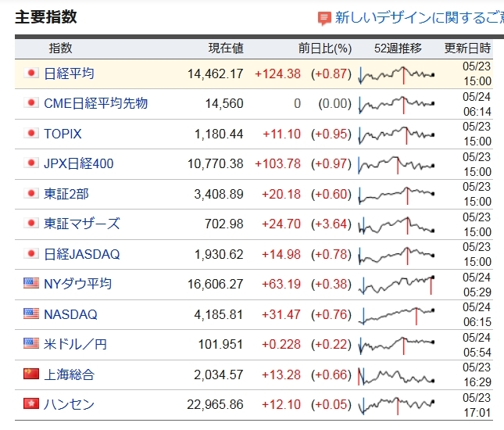The image size is (504, 430).
Task: Open the 日経JASDAQ link
Action: click(x=81, y=254)
